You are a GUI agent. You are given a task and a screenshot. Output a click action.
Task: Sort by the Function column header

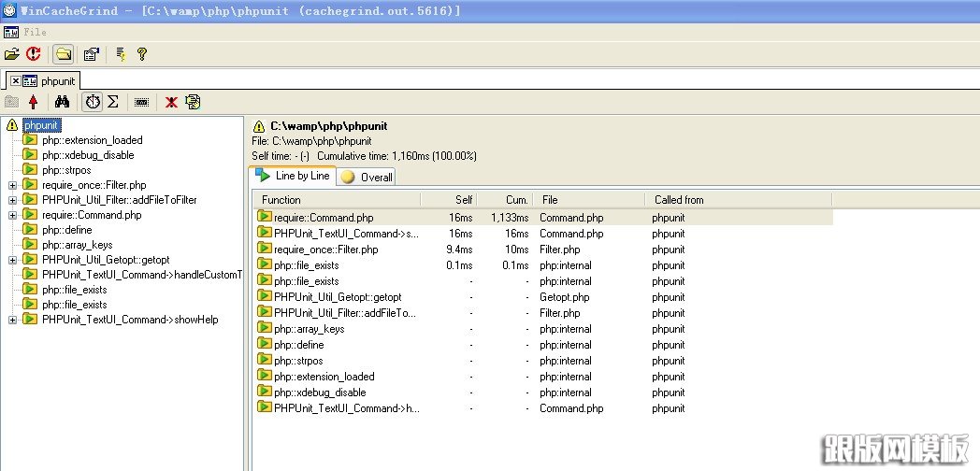click(x=337, y=200)
